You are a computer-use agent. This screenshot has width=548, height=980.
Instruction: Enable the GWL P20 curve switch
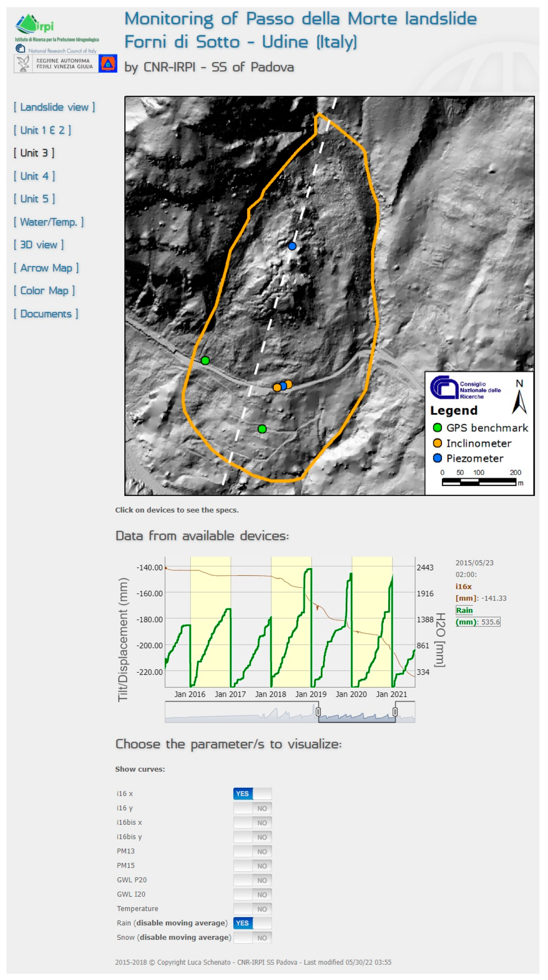252,880
